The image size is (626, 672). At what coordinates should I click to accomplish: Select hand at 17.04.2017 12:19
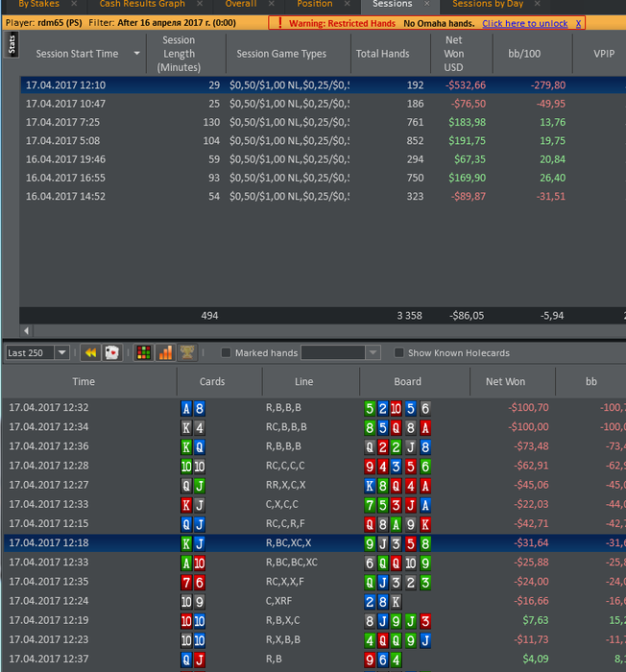(x=315, y=620)
